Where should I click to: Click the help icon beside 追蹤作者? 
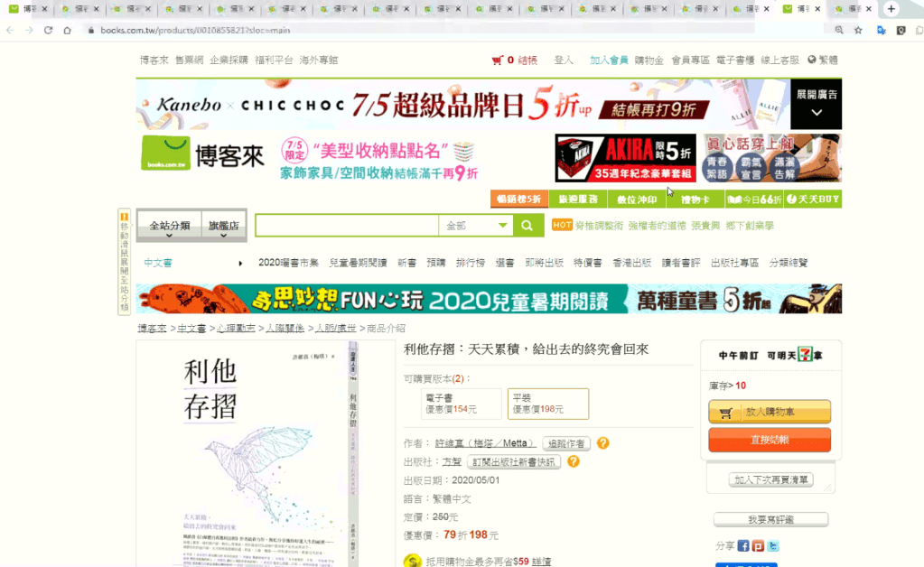(602, 443)
